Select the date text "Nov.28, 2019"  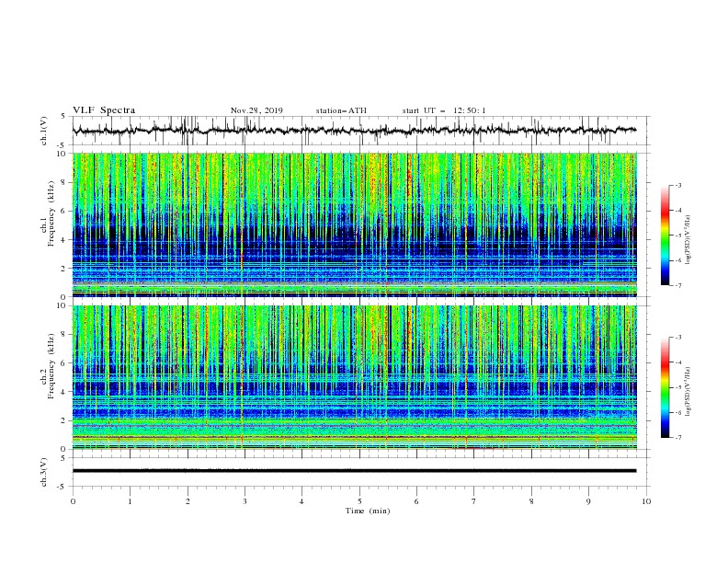[x=256, y=110]
